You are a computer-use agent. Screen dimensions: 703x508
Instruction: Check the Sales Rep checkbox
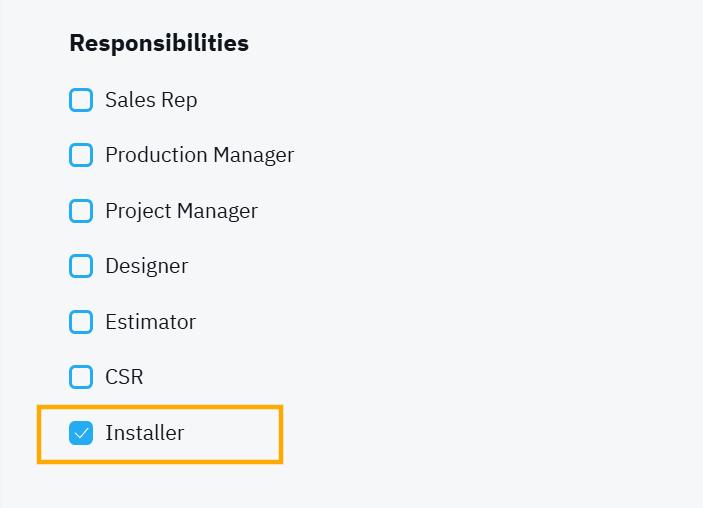click(x=81, y=100)
